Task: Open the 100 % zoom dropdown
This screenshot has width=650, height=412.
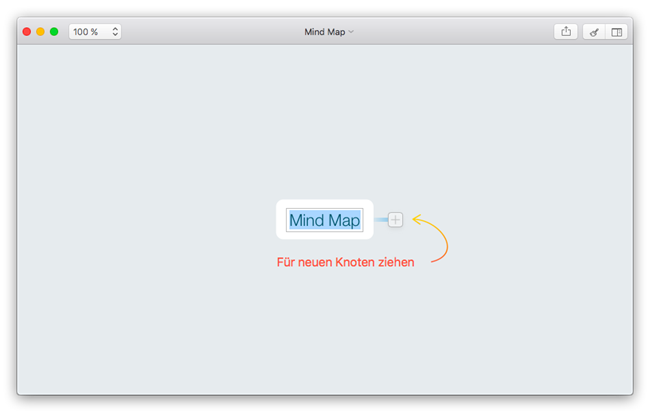Action: (x=95, y=32)
